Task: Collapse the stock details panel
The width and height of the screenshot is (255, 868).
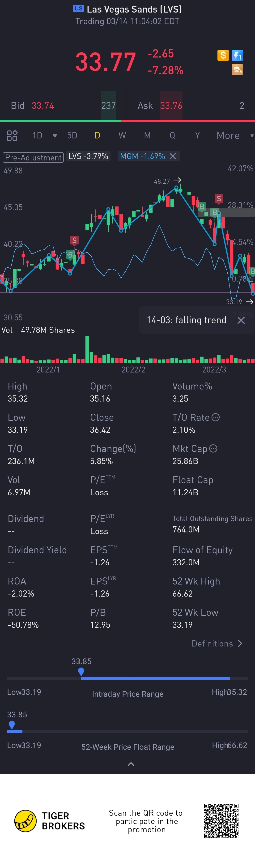Action: 131,764
